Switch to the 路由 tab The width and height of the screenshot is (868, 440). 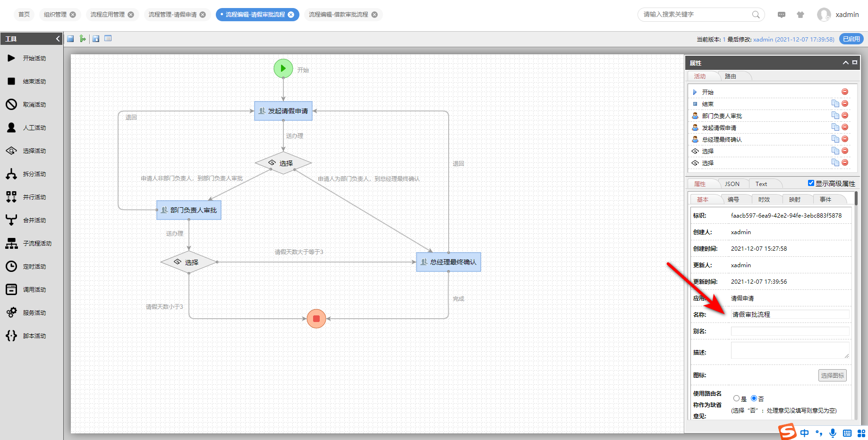point(731,76)
